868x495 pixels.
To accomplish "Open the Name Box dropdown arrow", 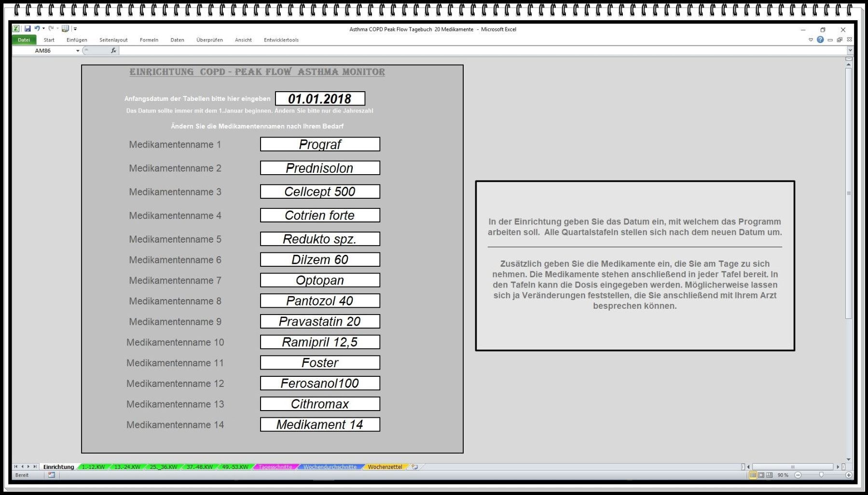I will click(78, 51).
